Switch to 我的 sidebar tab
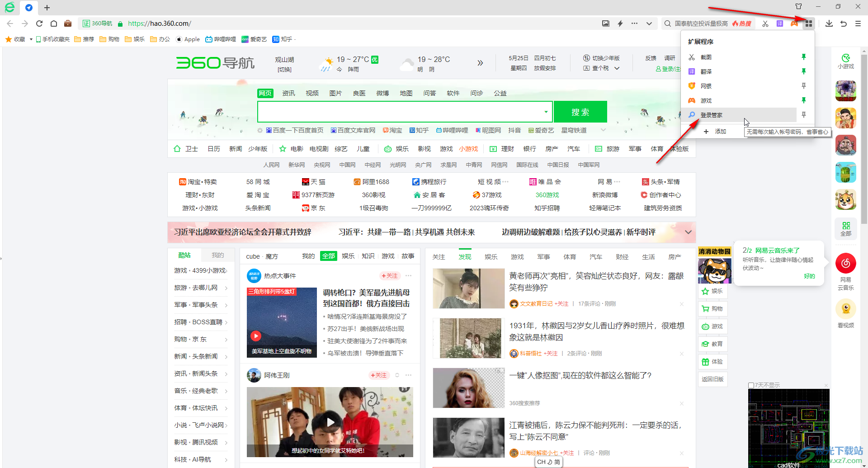 click(x=217, y=255)
